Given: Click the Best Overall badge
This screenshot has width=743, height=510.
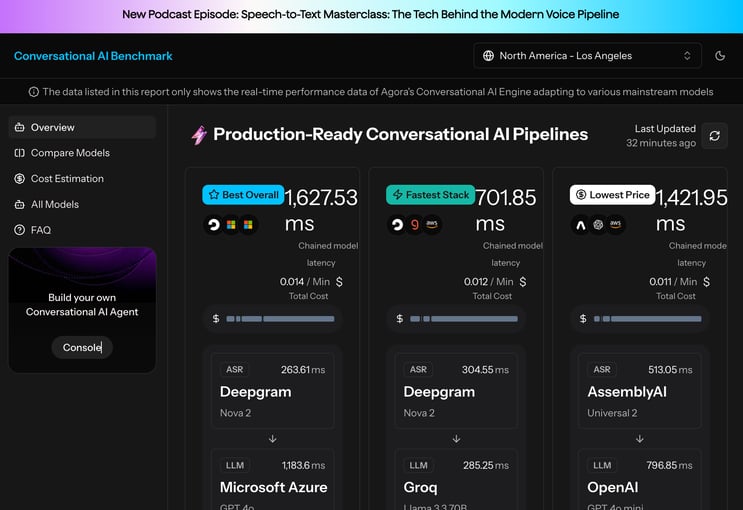Looking at the screenshot, I should (x=243, y=195).
